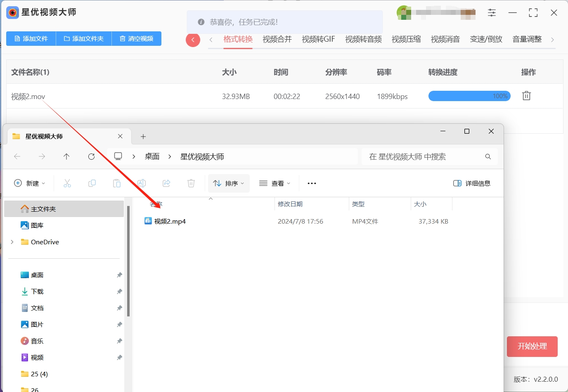Click the Rename icon in Explorer toolbar
Screen dimensions: 568x392
142,183
